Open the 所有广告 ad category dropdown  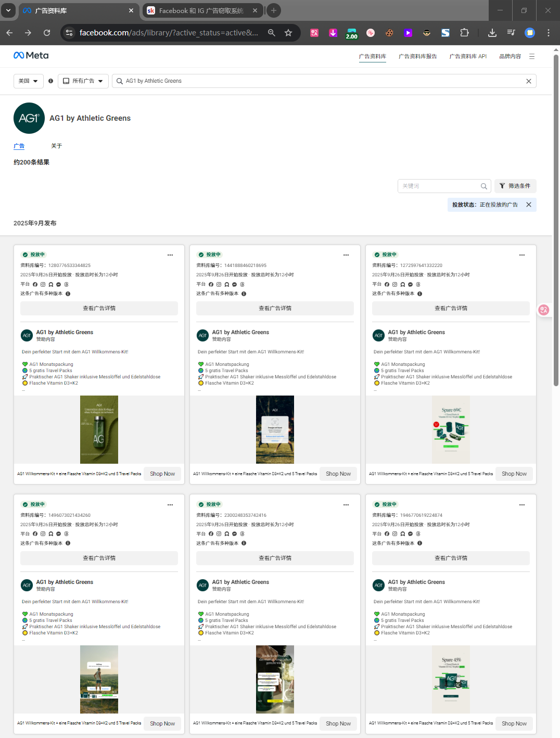pyautogui.click(x=83, y=81)
